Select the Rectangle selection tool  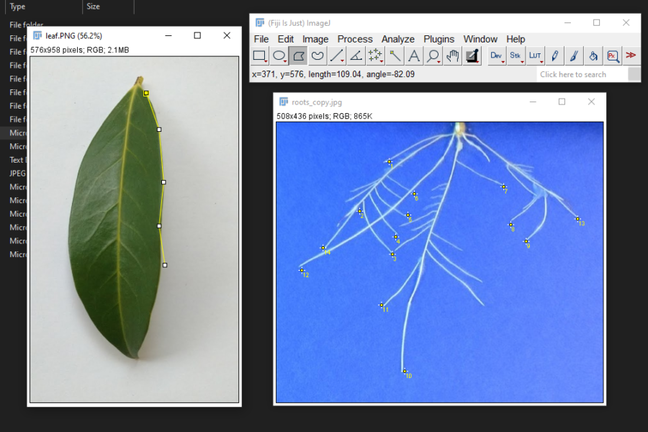click(260, 57)
